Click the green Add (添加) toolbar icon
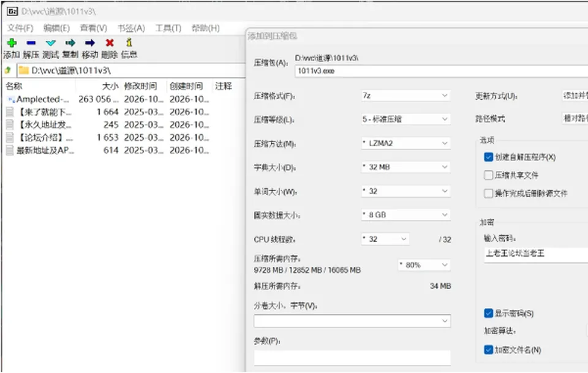The height and width of the screenshot is (373, 588). [x=12, y=43]
